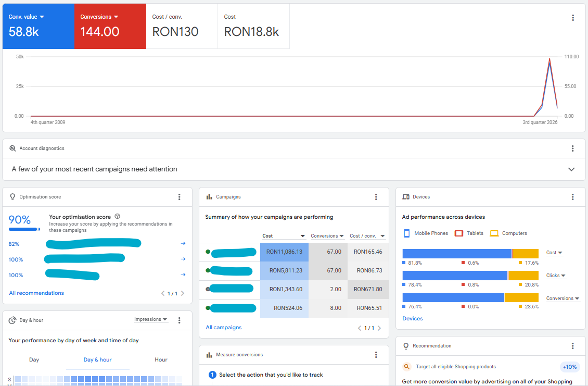Click the Day & hour clock icon
Image resolution: width=588 pixels, height=386 pixels.
pos(12,320)
